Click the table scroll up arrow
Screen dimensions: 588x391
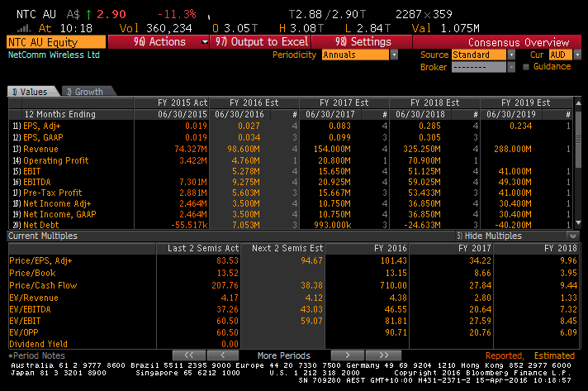(x=578, y=103)
